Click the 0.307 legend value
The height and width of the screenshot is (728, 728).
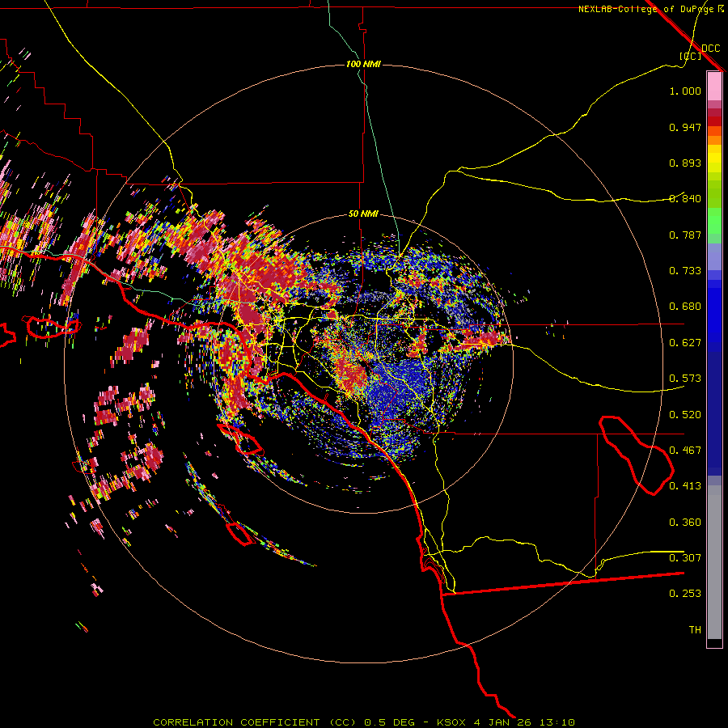[x=685, y=558]
